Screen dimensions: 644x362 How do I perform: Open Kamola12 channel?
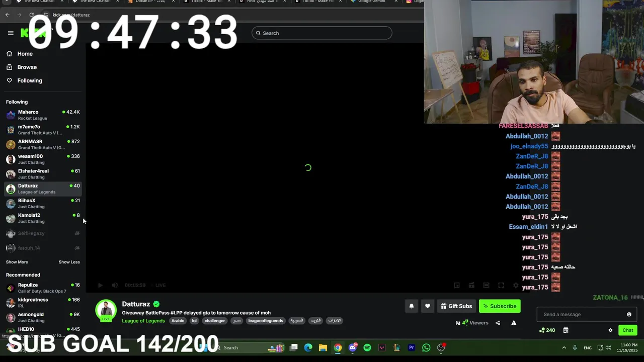43,218
